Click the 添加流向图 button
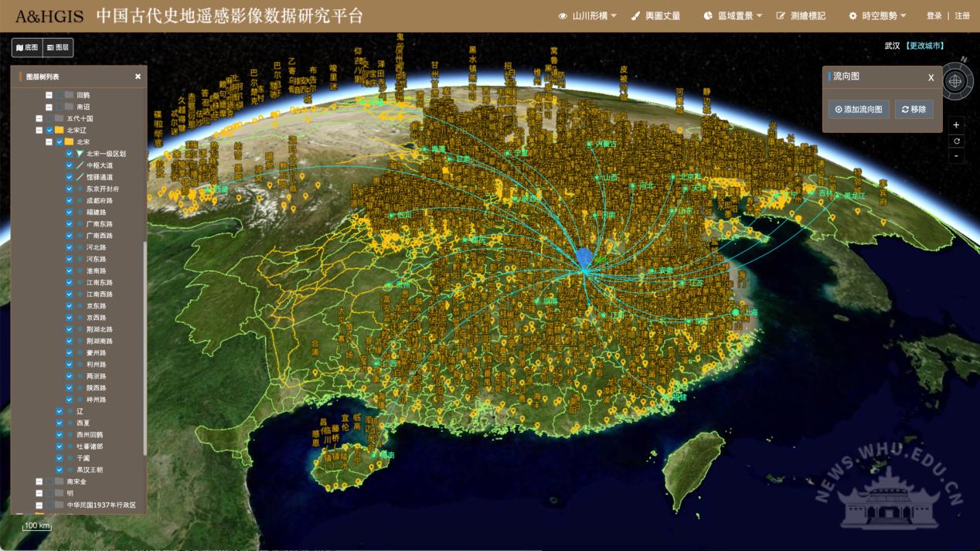 [x=859, y=110]
